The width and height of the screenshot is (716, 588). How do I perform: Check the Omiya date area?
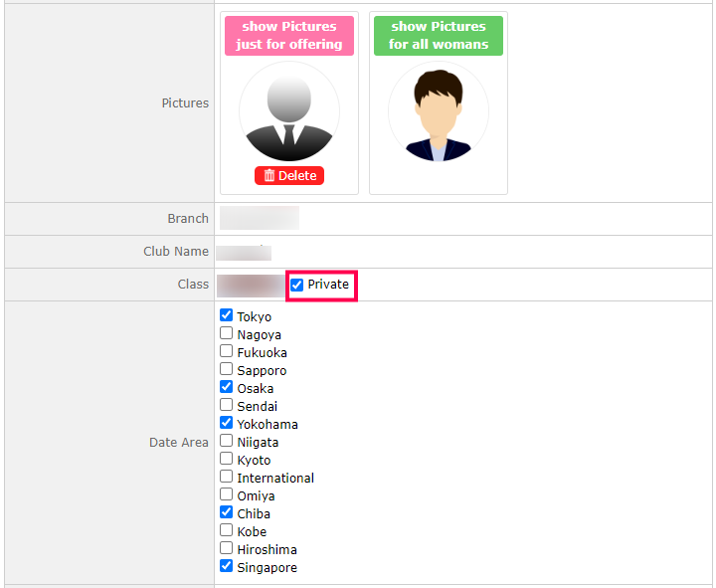pyautogui.click(x=227, y=494)
